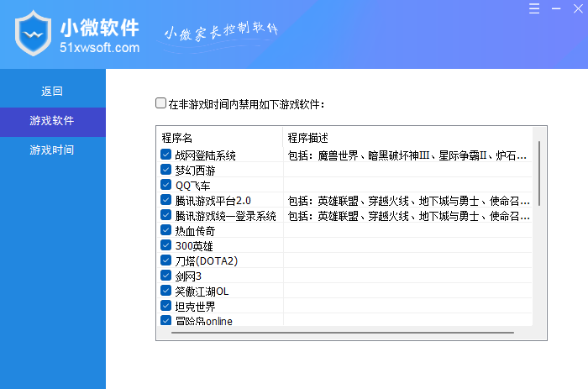Image resolution: width=588 pixels, height=389 pixels.
Task: Enable 在非游戏时间内禁用如下游戏软件 checkbox
Action: pos(161,103)
